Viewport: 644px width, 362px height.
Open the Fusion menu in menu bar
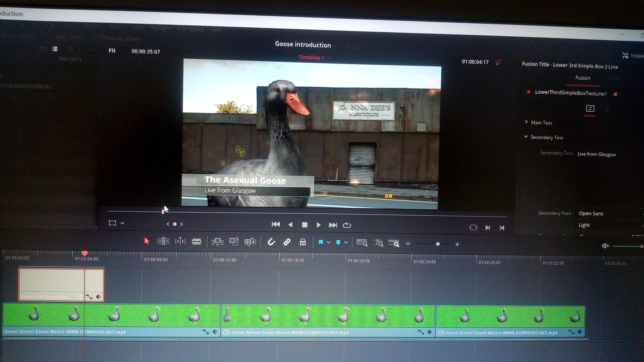[x=117, y=27]
